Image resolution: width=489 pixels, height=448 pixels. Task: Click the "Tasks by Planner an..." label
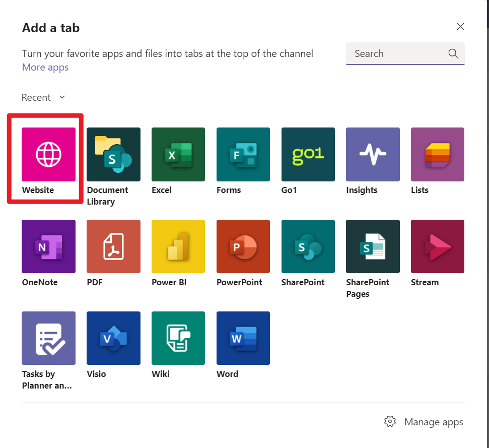[47, 379]
